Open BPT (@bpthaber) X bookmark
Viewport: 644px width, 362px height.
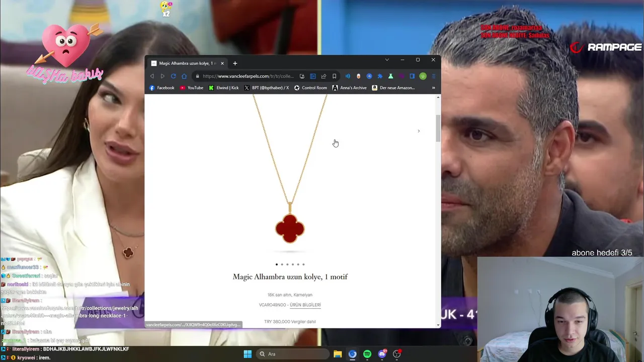[267, 87]
